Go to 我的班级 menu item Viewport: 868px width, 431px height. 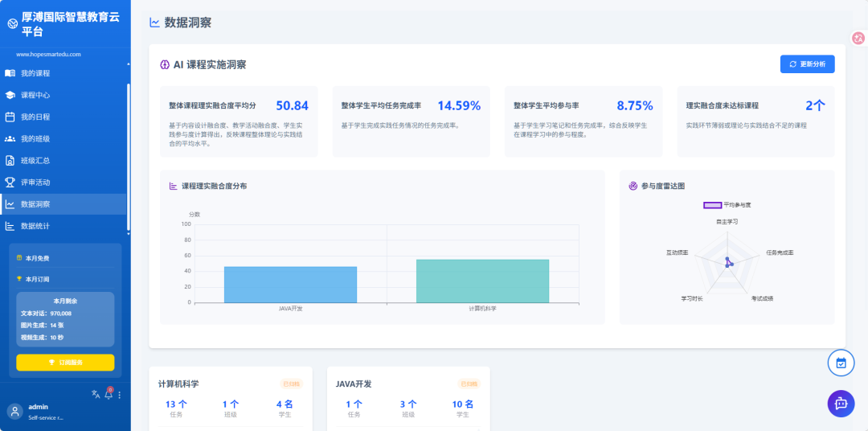(x=63, y=138)
